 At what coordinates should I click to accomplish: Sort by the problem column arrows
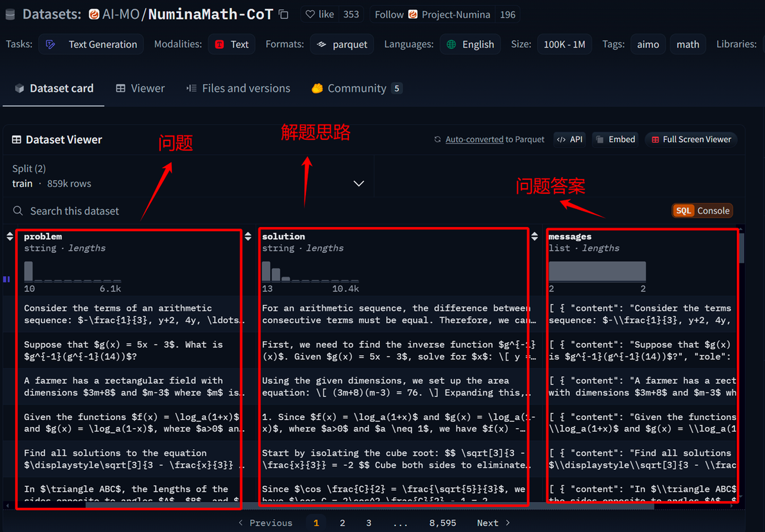point(10,236)
